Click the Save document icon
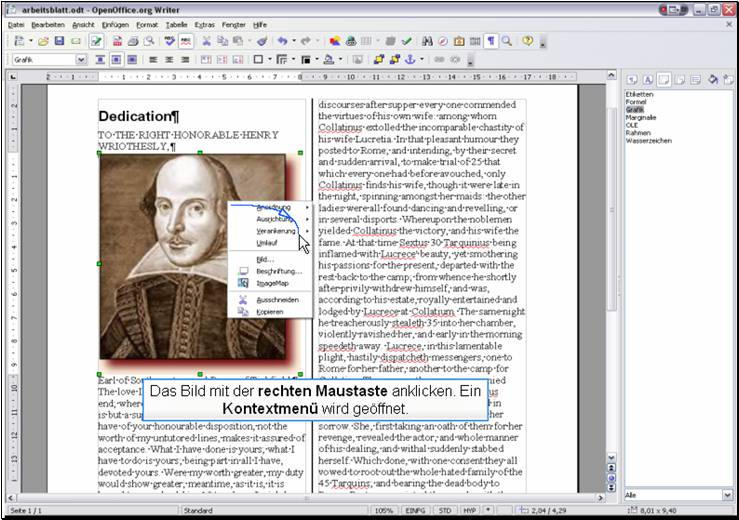The height and width of the screenshot is (520, 739). pyautogui.click(x=60, y=41)
